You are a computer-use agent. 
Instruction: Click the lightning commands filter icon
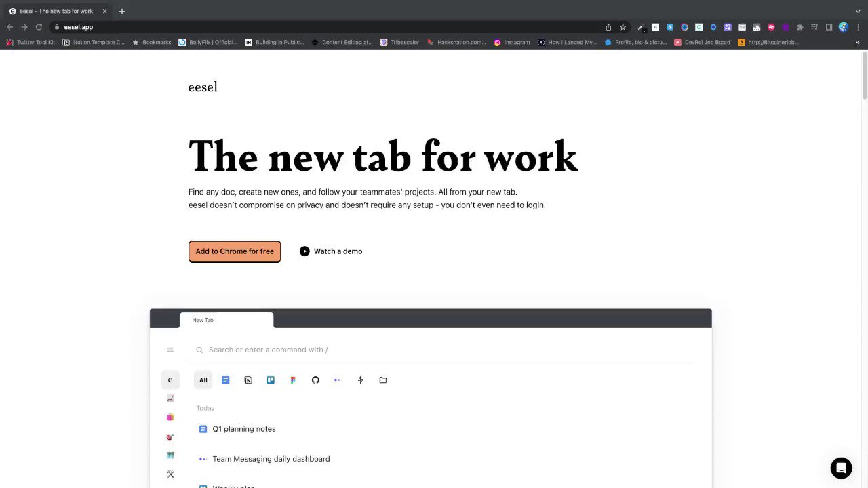(360, 380)
